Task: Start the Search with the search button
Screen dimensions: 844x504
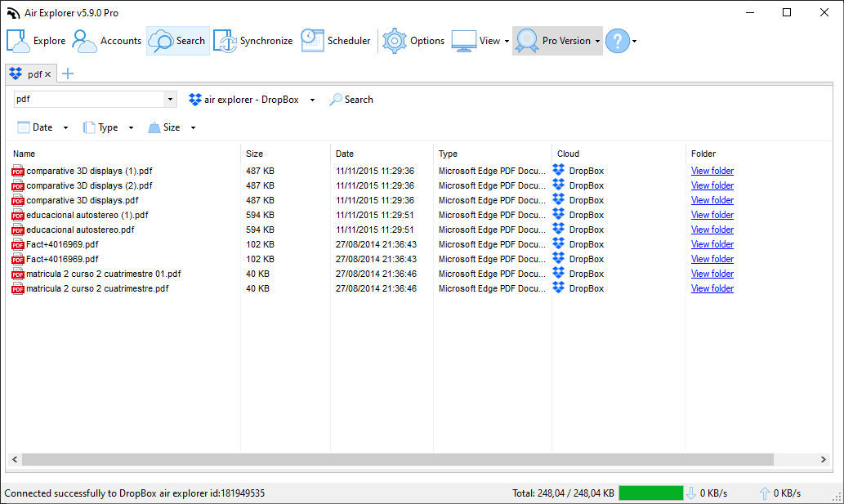Action: tap(351, 99)
